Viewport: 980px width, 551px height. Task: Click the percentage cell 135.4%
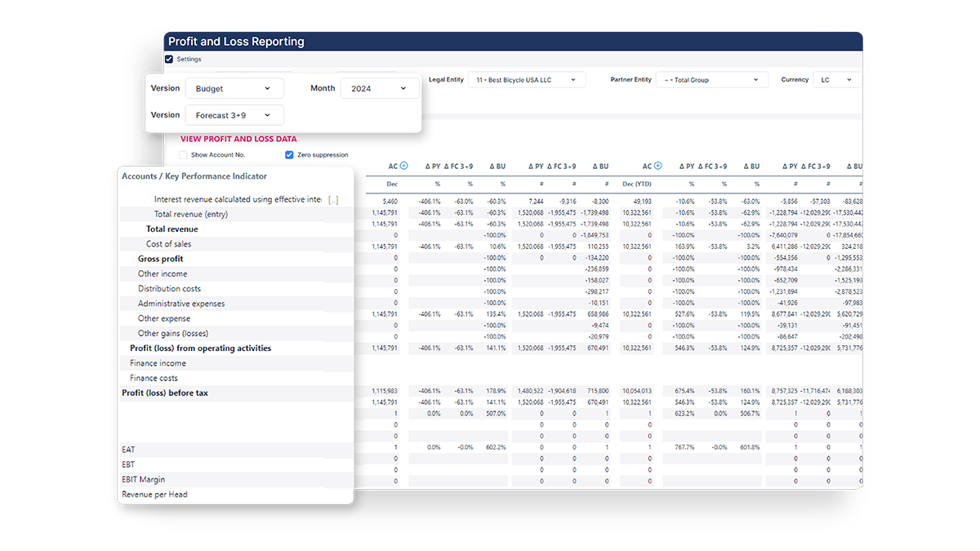[496, 314]
